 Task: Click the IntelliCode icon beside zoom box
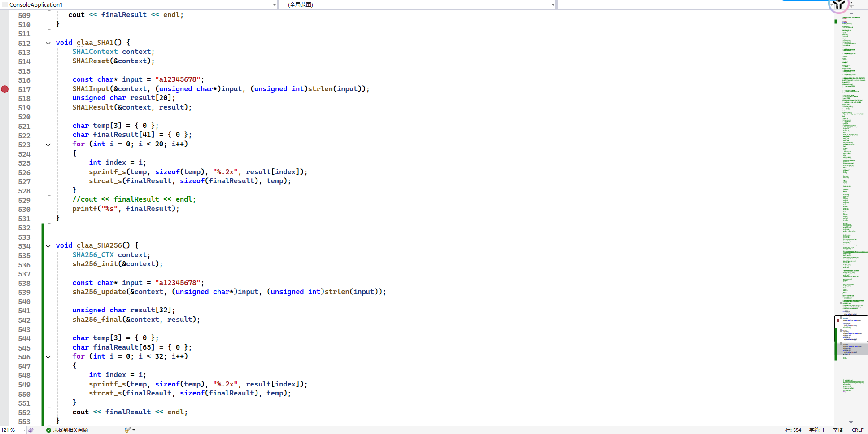(31, 430)
